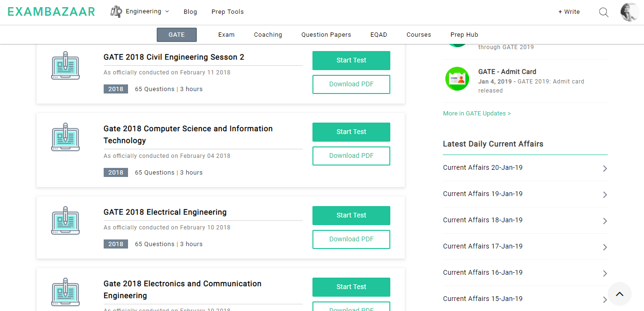644x311 pixels.
Task: Click the Engineering category icon in header
Action: pos(116,11)
